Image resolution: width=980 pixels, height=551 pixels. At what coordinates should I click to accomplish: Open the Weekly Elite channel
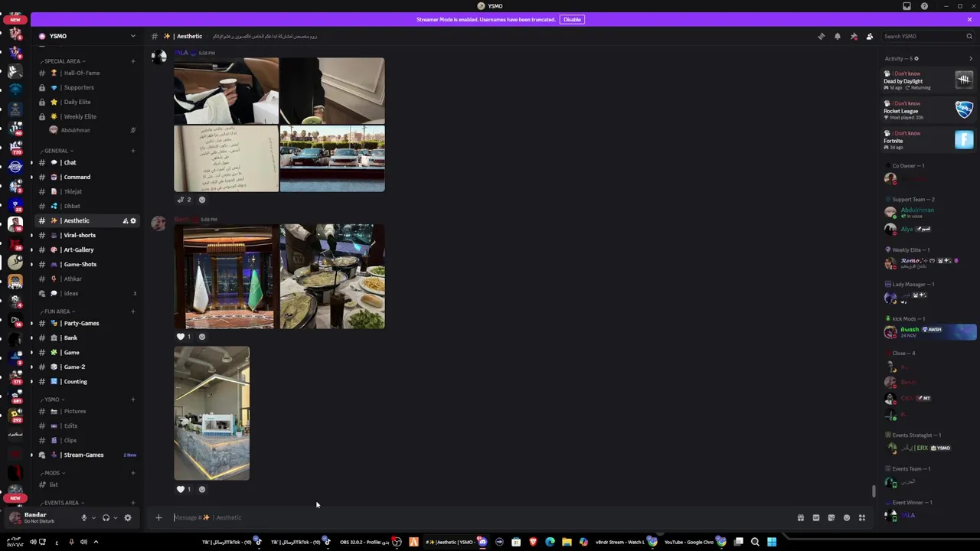(87, 116)
